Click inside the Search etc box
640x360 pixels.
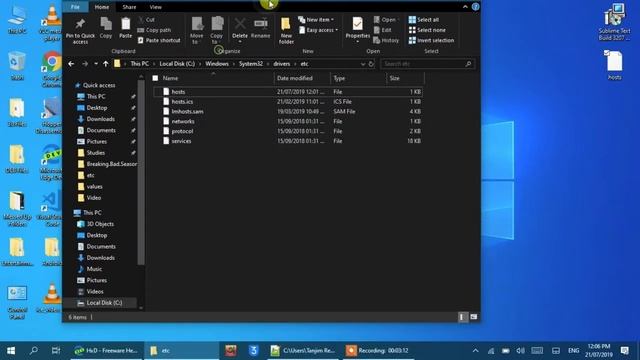click(x=427, y=64)
